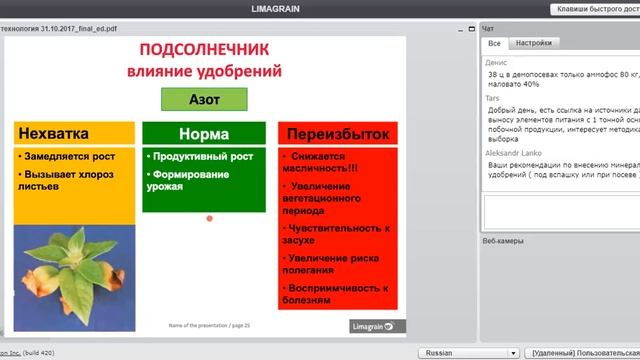Click 'Формирование урожая' bullet text
The image size is (640, 360).
[188, 180]
